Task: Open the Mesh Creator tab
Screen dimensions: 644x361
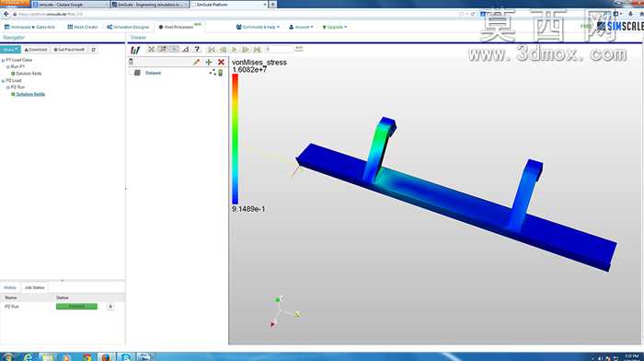Action: click(83, 27)
